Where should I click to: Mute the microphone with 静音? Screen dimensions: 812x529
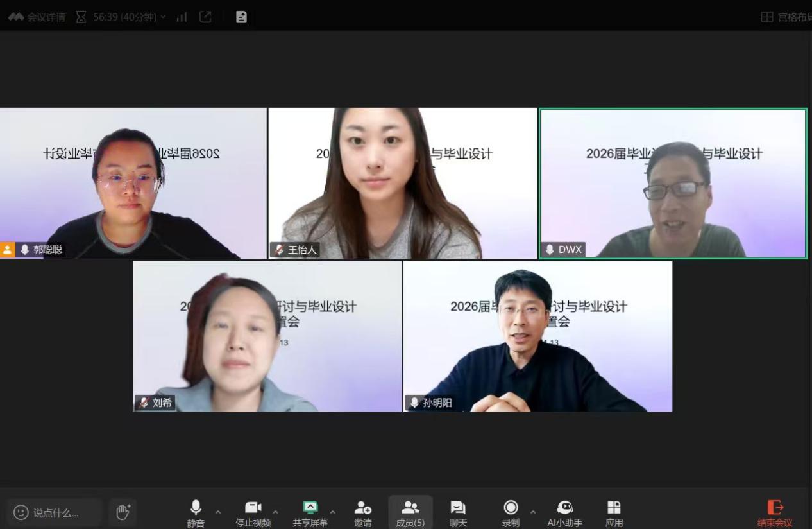(196, 513)
